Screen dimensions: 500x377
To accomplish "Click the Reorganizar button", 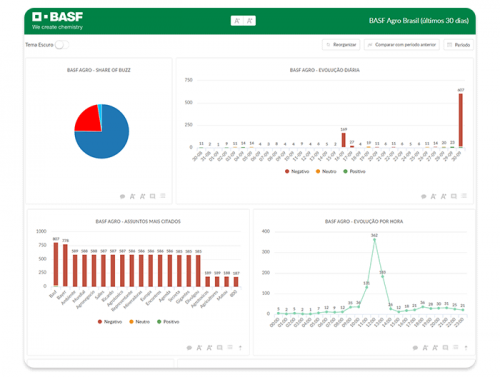I will coord(341,45).
